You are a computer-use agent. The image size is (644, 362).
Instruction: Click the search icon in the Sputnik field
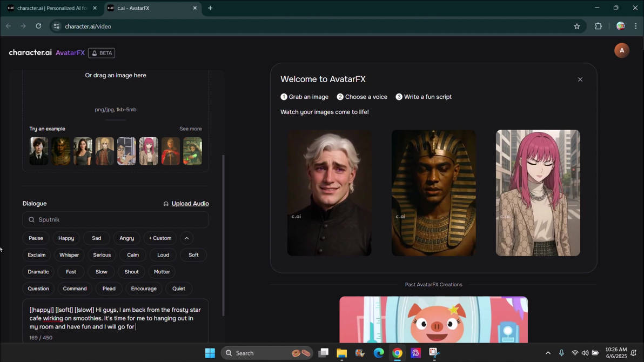[x=32, y=219]
